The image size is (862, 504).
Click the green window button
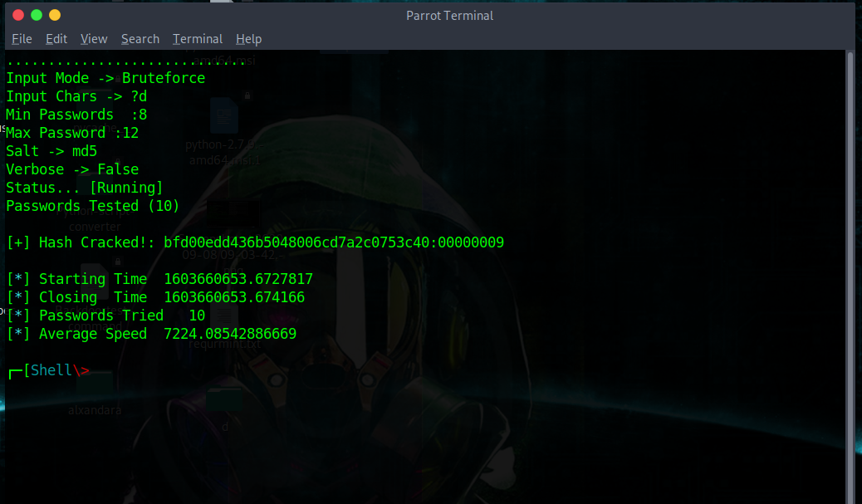(x=37, y=15)
